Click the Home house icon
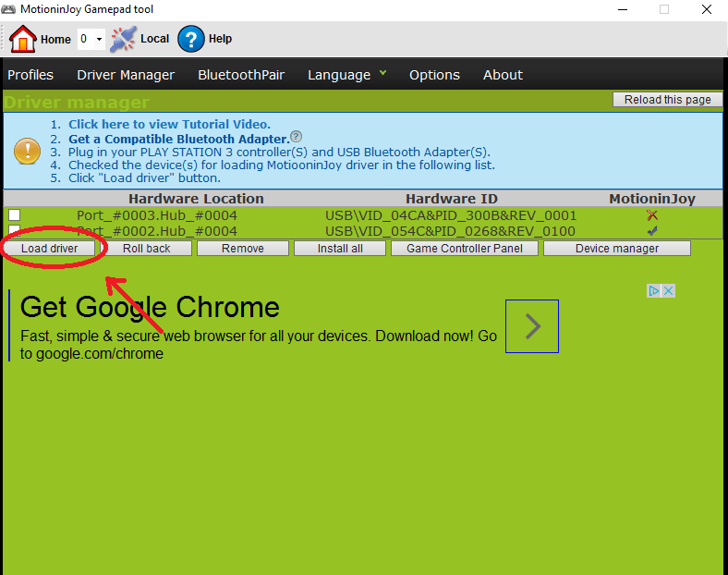The width and height of the screenshot is (728, 575). coord(23,39)
